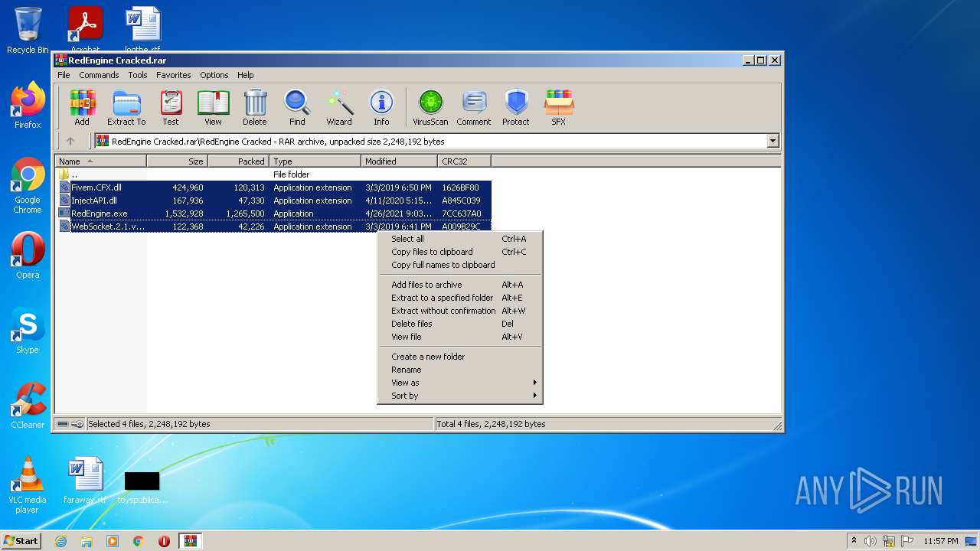Sort by the Modified column header

(x=399, y=161)
